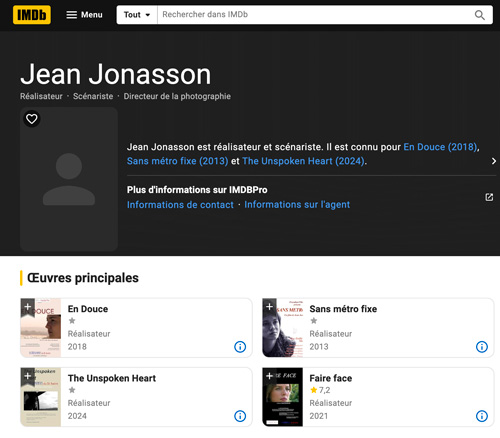Open the info icon for En Douce

point(240,347)
